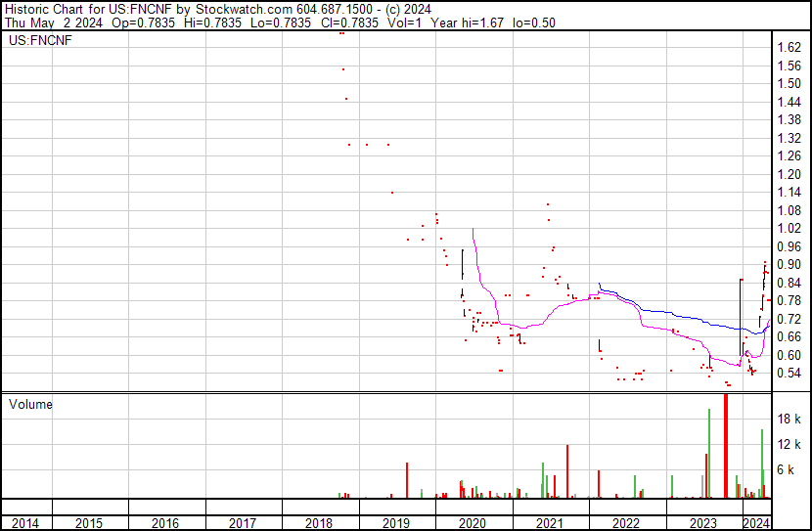Click the tallest red volume bar in late 2023

[x=726, y=446]
